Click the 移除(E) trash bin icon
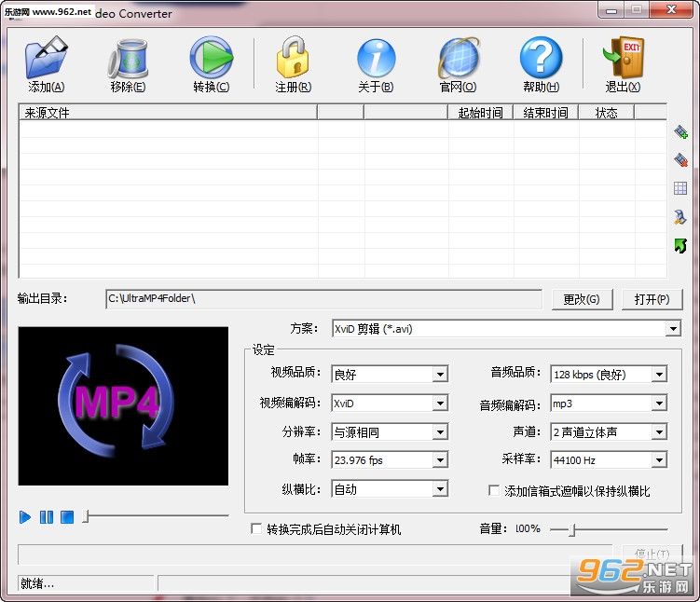This screenshot has height=602, width=700. click(128, 59)
